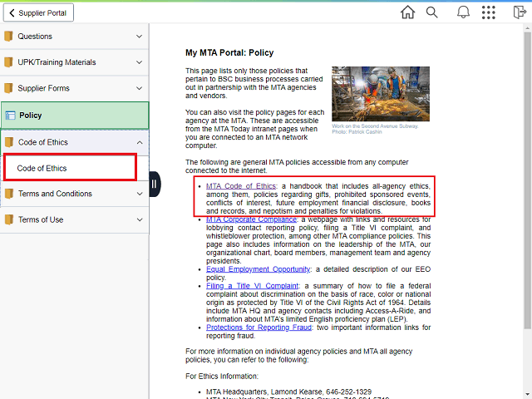Click the Questions folder icon
The width and height of the screenshot is (532, 399).
[x=8, y=36]
